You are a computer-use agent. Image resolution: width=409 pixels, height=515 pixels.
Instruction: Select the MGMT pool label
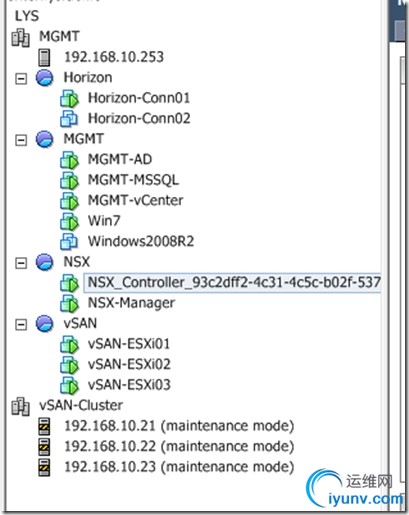[84, 139]
